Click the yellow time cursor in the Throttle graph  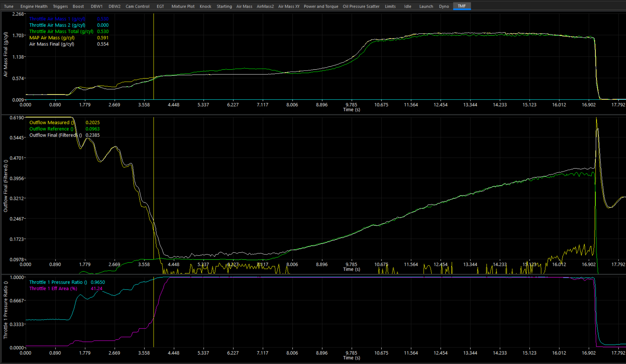pos(154,312)
